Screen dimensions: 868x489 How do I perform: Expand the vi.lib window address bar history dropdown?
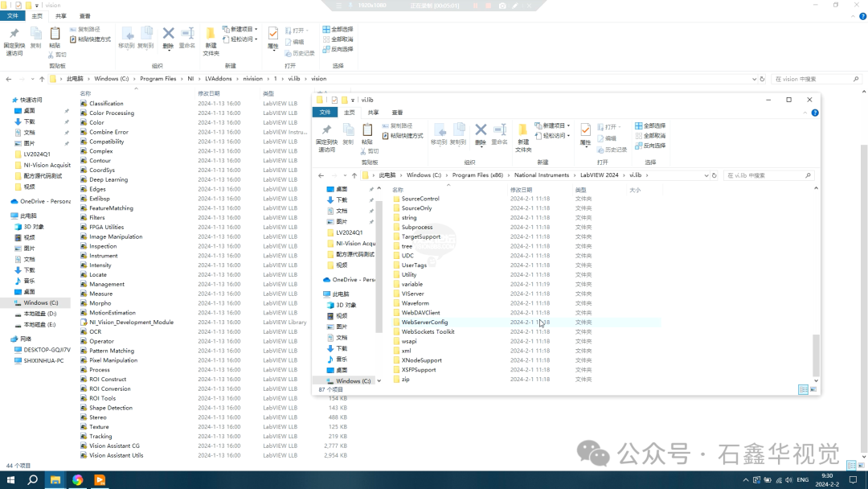point(706,175)
